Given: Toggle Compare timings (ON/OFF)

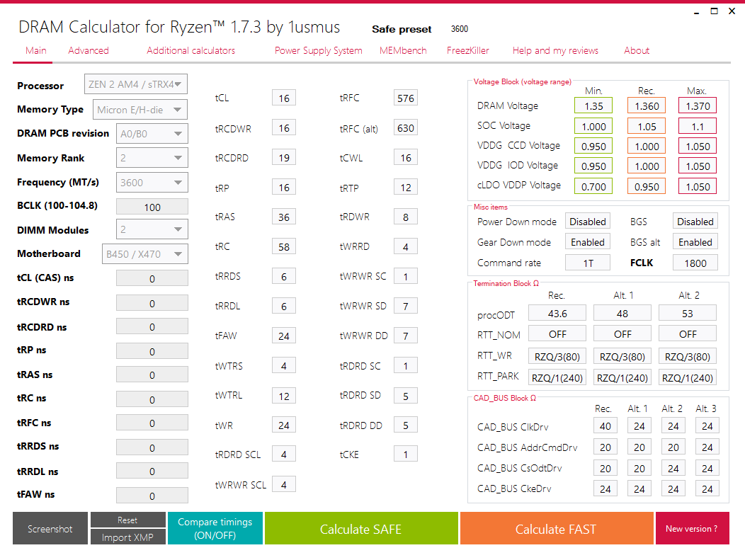Looking at the screenshot, I should coord(215,528).
